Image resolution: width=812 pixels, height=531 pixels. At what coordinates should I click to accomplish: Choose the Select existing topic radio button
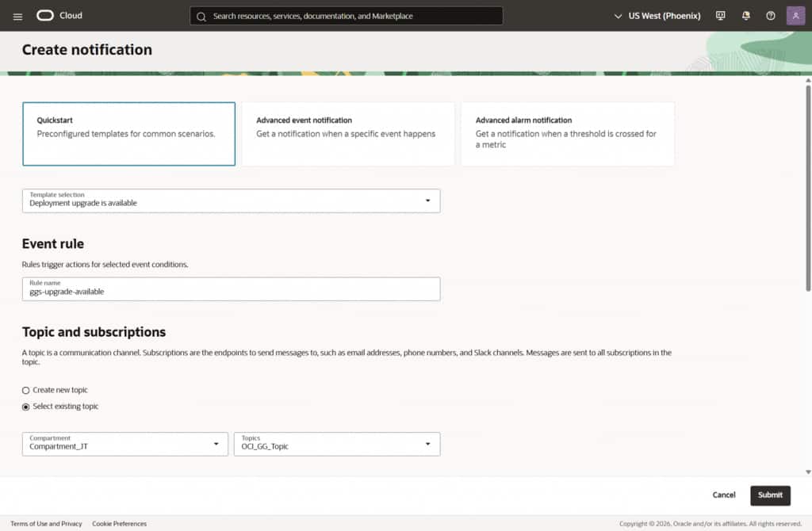pos(26,407)
